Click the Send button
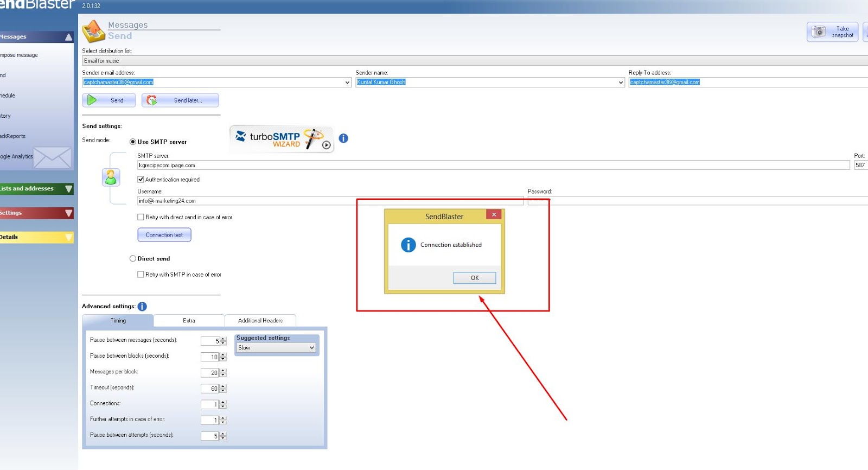 (x=109, y=100)
